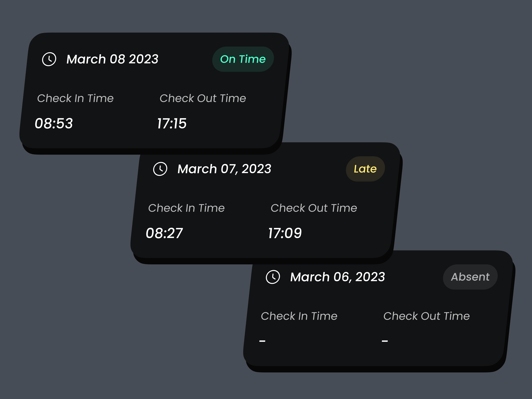Click the clock icon on March 08 card
Image resolution: width=532 pixels, height=399 pixels.
pyautogui.click(x=49, y=59)
